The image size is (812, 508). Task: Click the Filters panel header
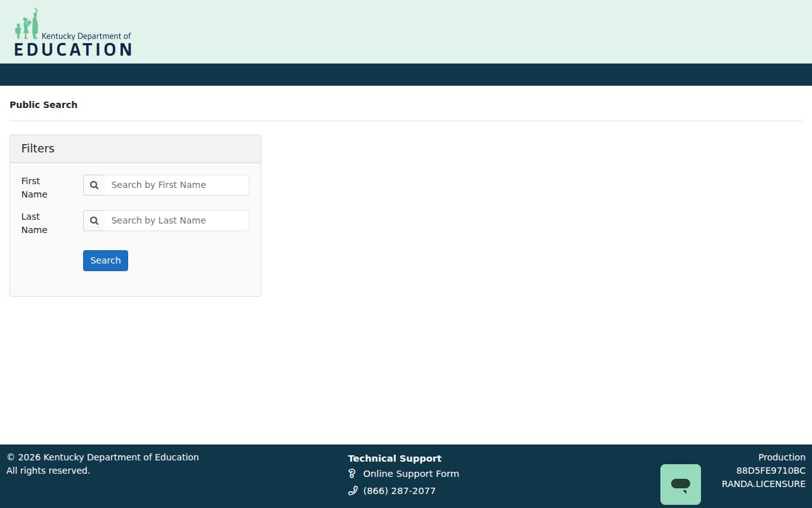[135, 149]
